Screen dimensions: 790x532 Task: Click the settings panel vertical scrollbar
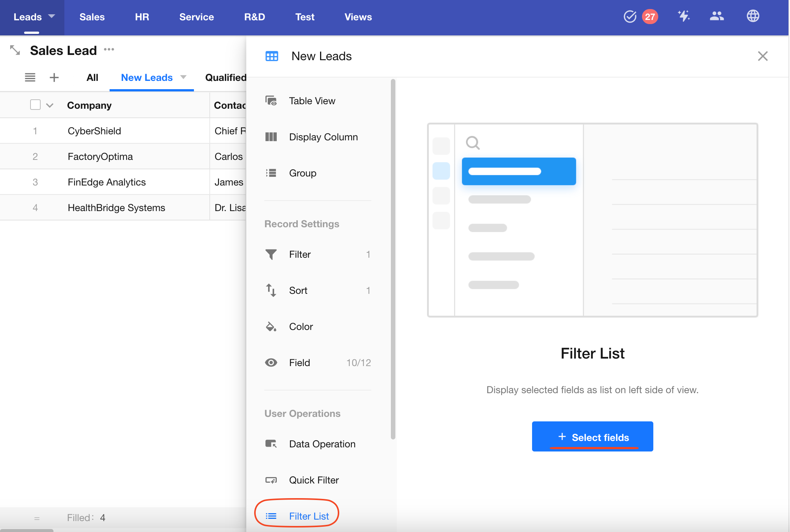coord(393,259)
